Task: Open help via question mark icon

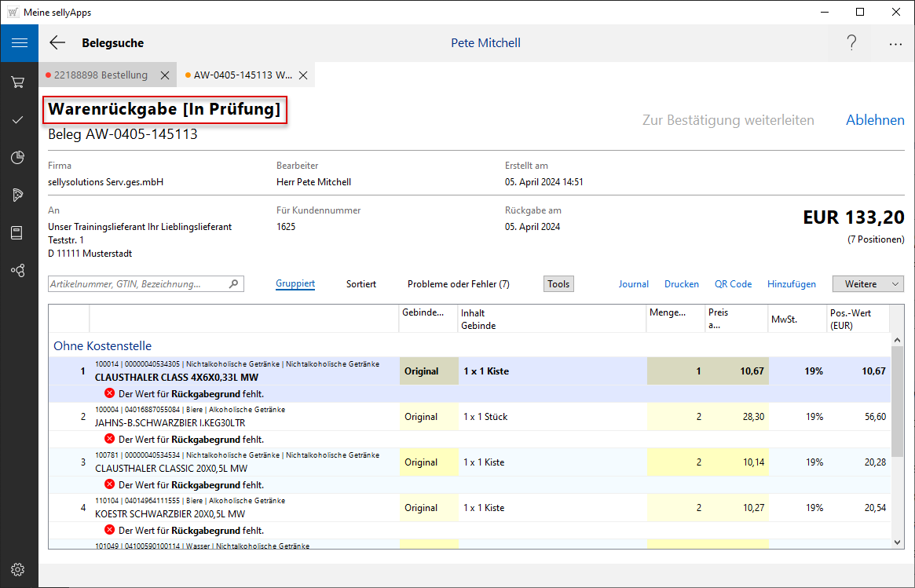Action: point(851,43)
